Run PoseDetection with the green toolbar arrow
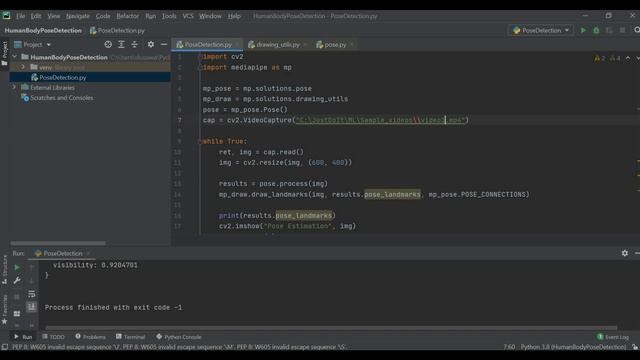This screenshot has height=360, width=640. 583,30
